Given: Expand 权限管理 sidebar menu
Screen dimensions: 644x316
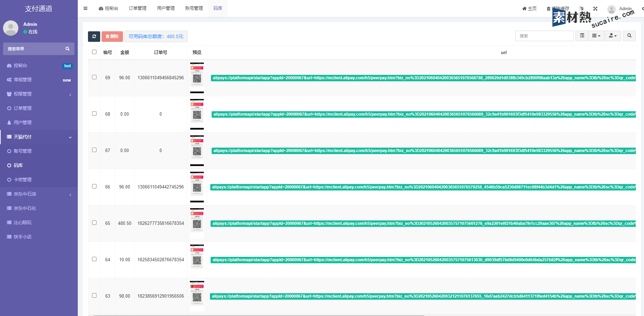Looking at the screenshot, I should point(39,94).
